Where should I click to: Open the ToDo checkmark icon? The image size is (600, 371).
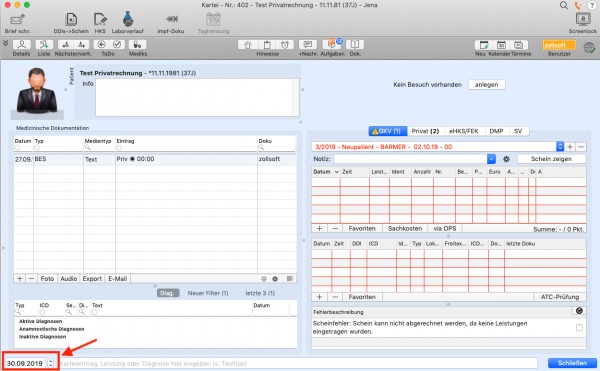tap(117, 45)
